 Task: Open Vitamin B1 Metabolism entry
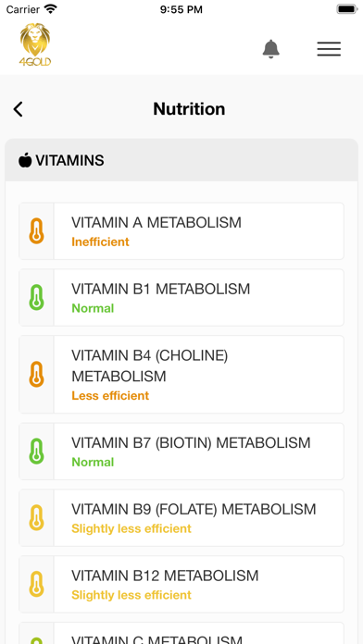181,298
